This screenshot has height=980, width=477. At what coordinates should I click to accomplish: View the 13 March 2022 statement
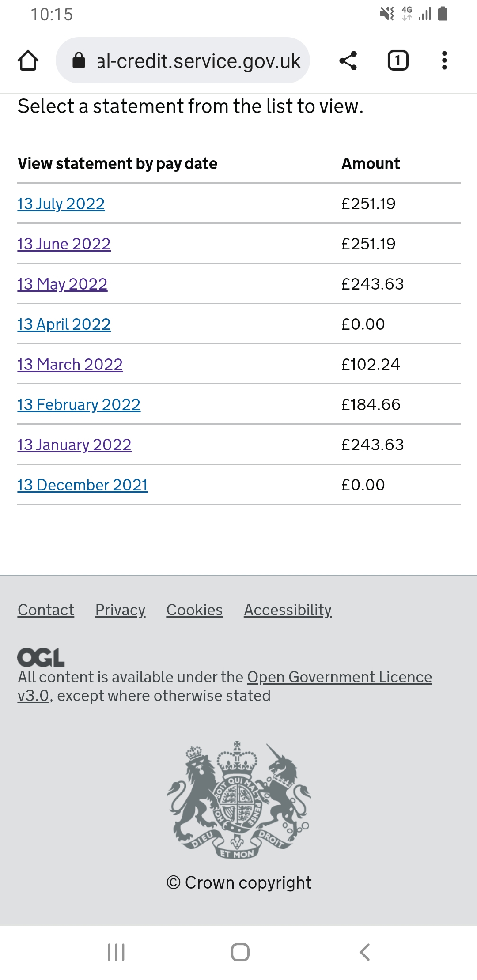click(70, 365)
